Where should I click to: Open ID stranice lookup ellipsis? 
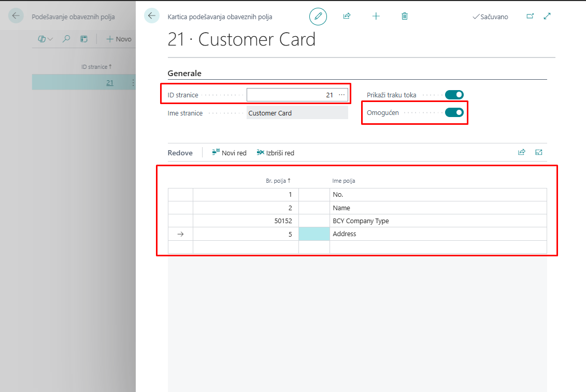click(x=341, y=95)
